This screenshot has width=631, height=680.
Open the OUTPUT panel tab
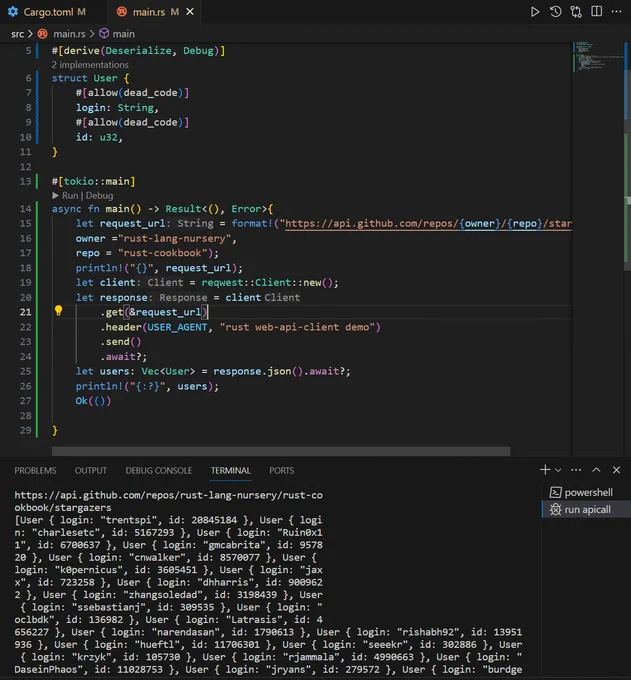(x=91, y=471)
